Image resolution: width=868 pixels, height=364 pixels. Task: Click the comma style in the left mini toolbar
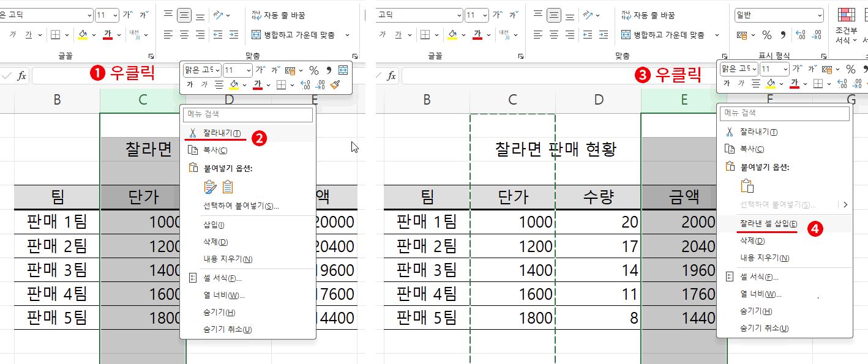click(329, 70)
